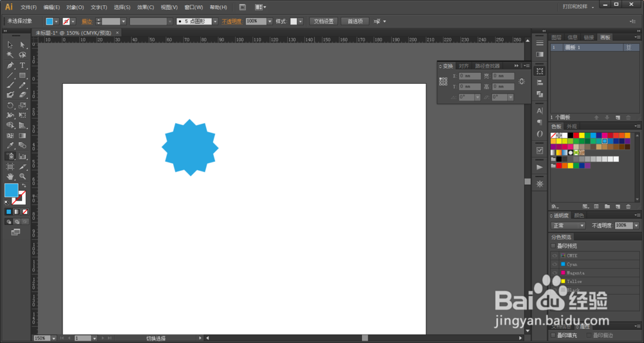Open the 正常 blending mode dropdown

pyautogui.click(x=567, y=226)
